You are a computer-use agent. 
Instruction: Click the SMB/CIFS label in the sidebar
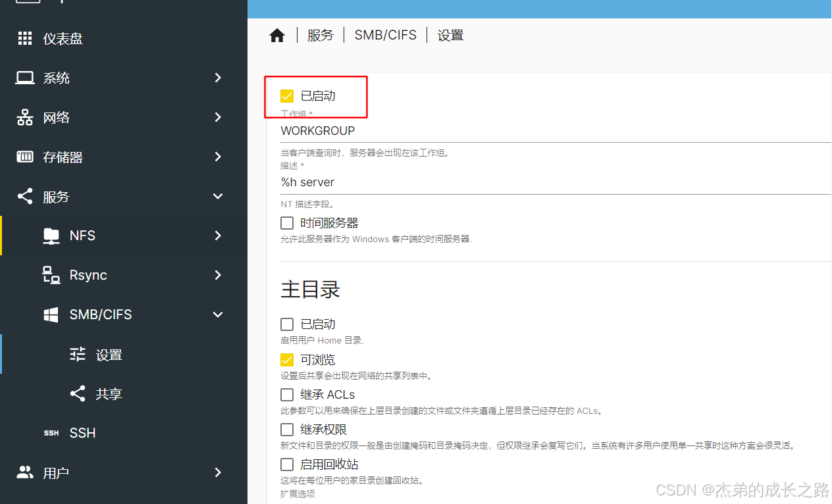coord(101,315)
